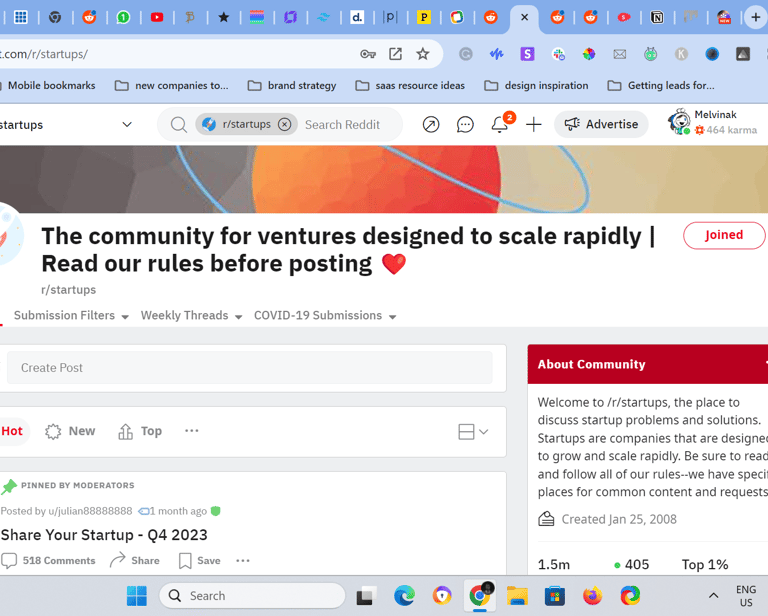Click the open-in-app icon in address bar

pos(395,54)
